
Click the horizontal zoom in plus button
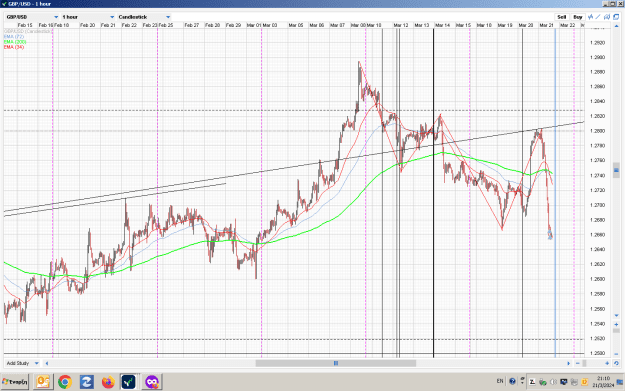(x=607, y=363)
